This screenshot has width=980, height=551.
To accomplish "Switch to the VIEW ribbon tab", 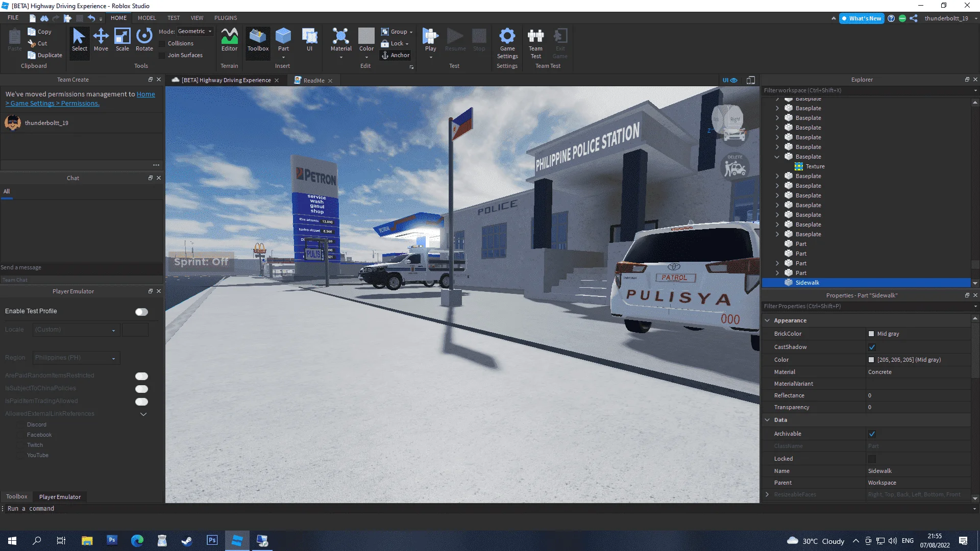I will coord(197,18).
